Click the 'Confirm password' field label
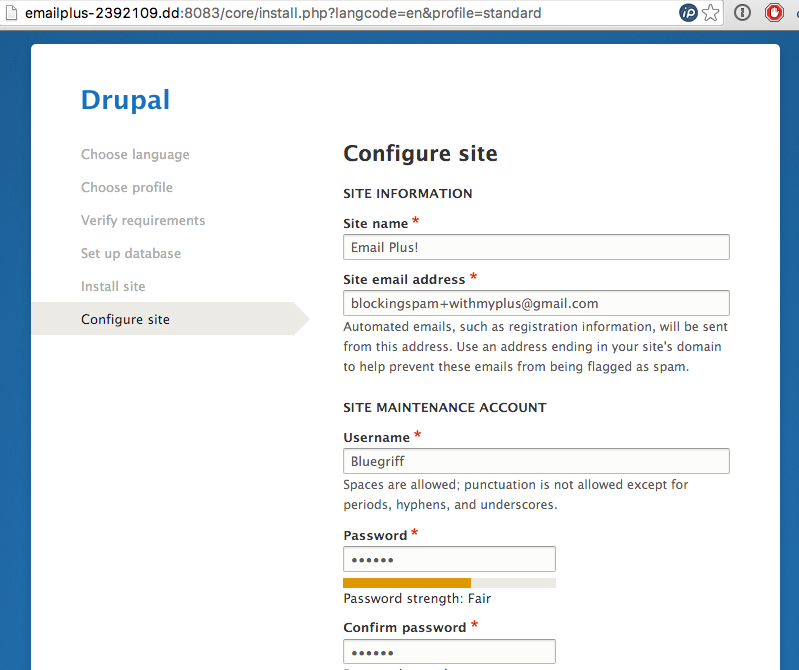Viewport: 799px width, 670px height. (x=405, y=627)
